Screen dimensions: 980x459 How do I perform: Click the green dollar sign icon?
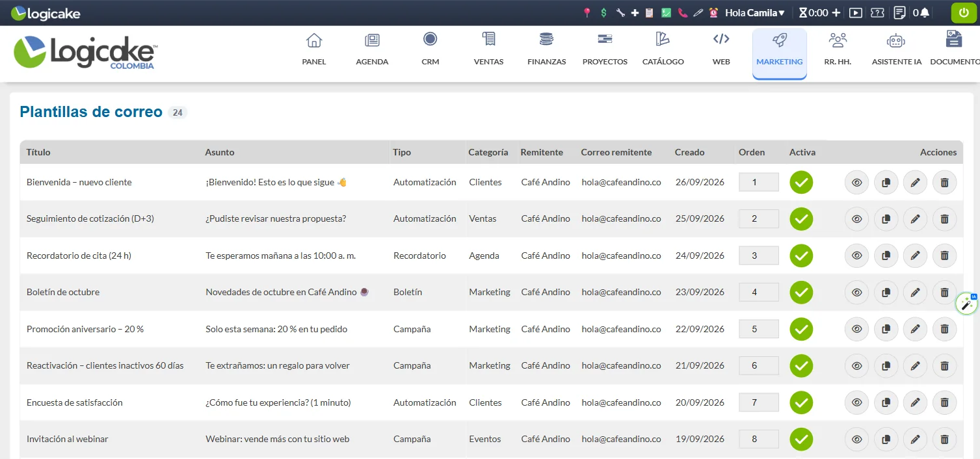click(x=604, y=12)
